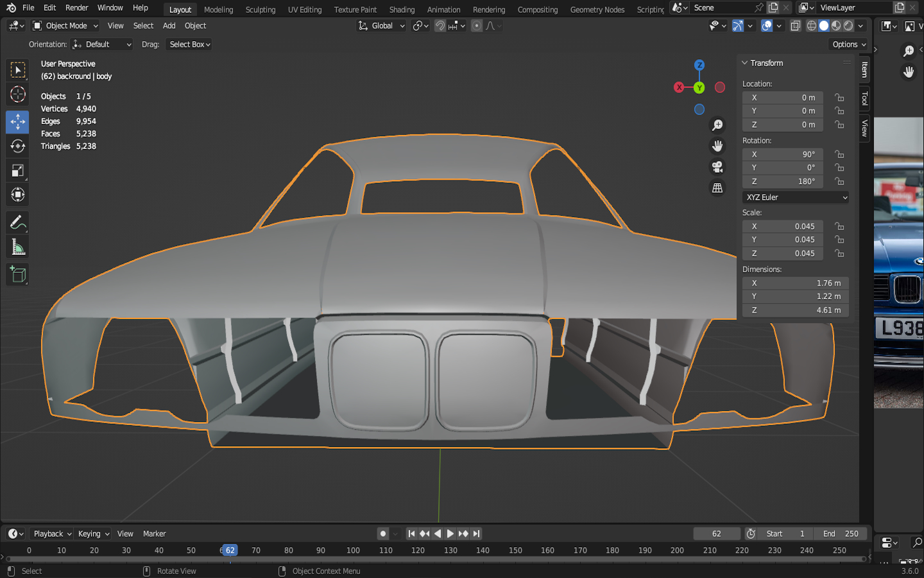The width and height of the screenshot is (924, 578).
Task: Choose the Scale tool
Action: point(17,171)
